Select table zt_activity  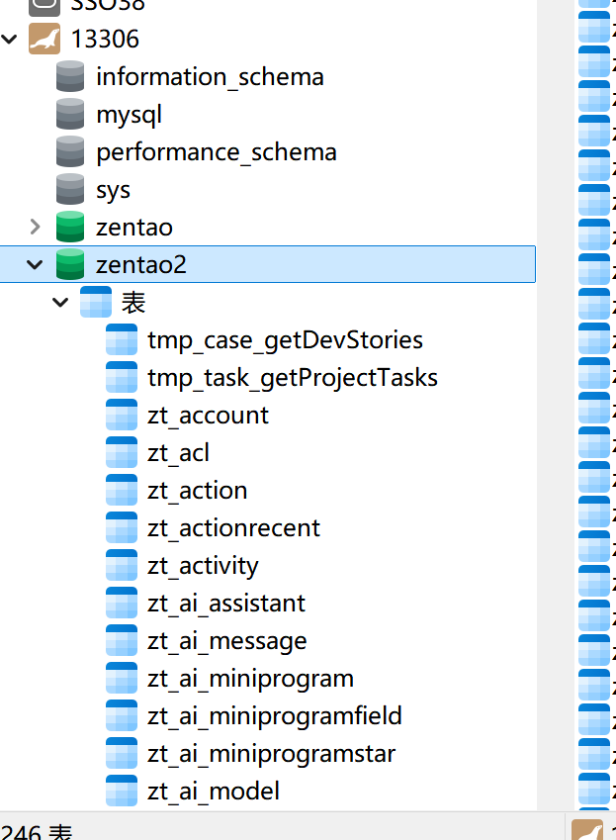tap(203, 566)
